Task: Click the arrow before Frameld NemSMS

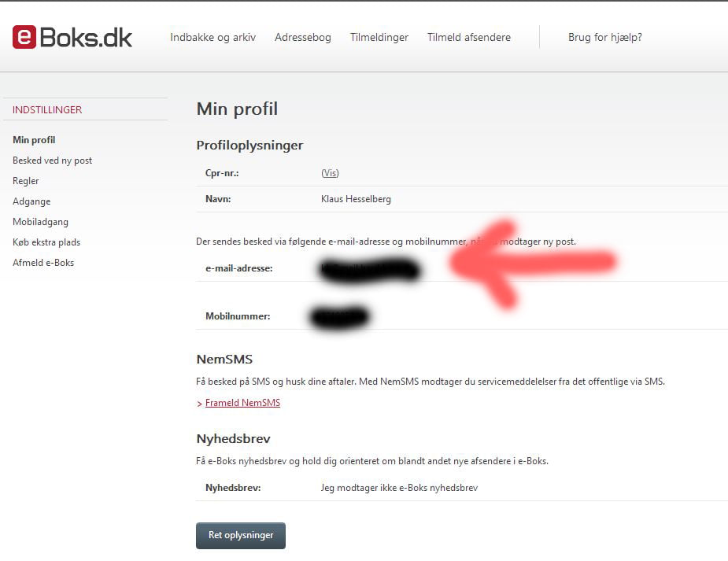Action: pyautogui.click(x=200, y=404)
